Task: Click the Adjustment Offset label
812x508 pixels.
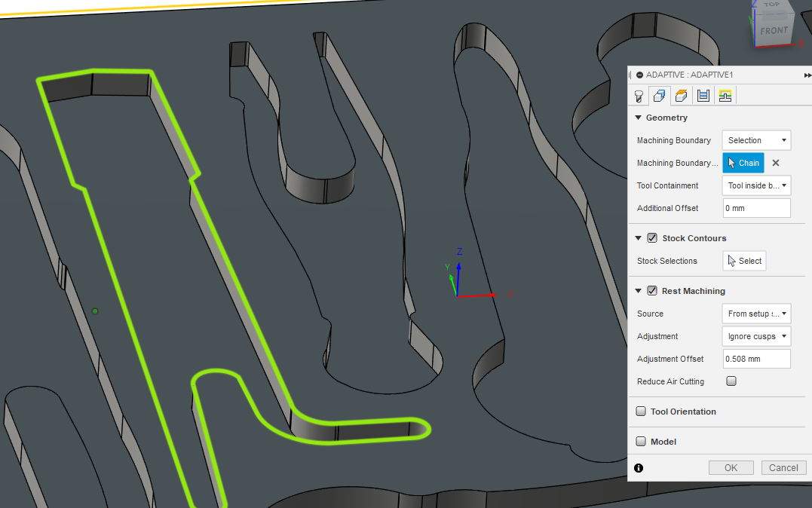Action: click(670, 359)
